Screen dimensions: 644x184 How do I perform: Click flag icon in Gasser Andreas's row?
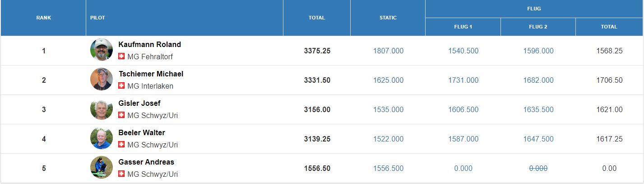click(121, 174)
